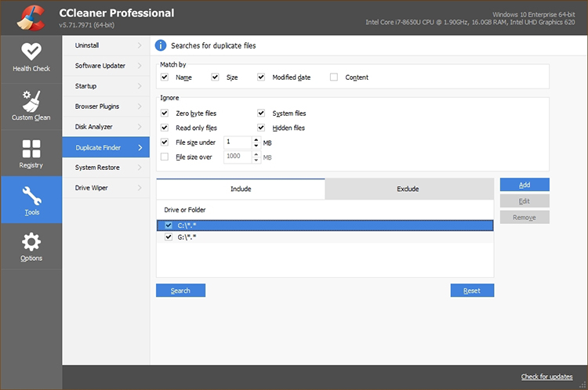Open the Software Updater tool
This screenshot has width=588, height=390.
click(100, 66)
